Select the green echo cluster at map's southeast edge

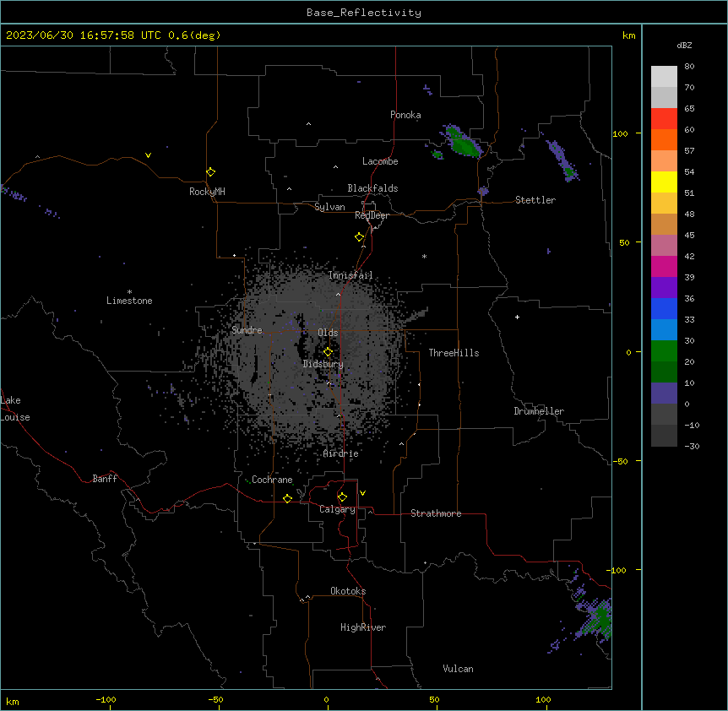(x=596, y=620)
